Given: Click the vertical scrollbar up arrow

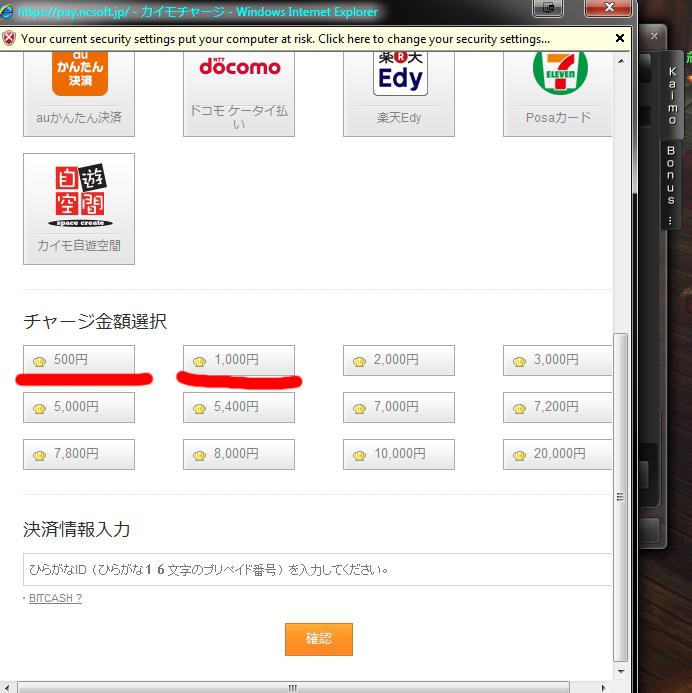Looking at the screenshot, I should [x=621, y=61].
